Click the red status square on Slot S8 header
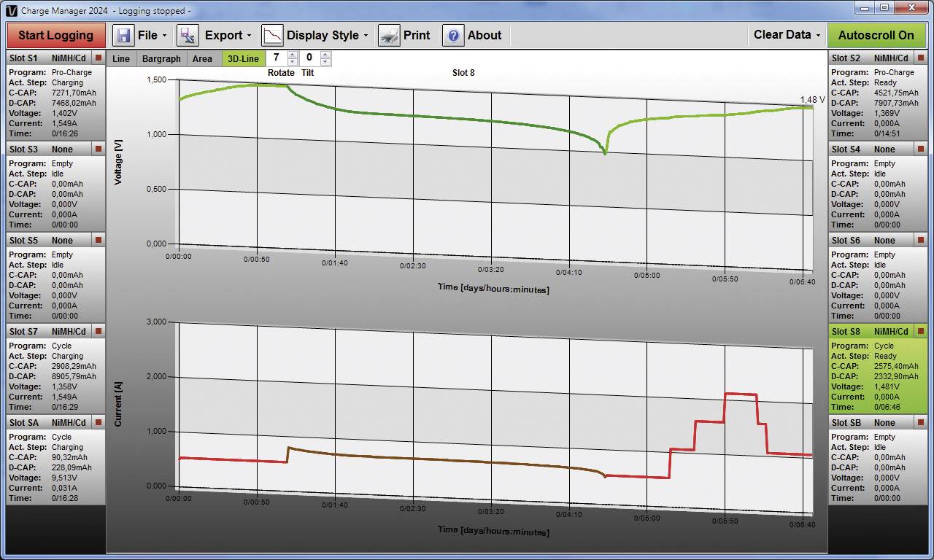 [x=922, y=331]
